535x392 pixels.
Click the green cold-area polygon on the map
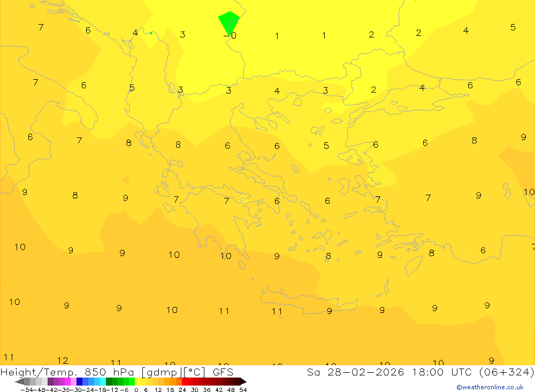229,21
